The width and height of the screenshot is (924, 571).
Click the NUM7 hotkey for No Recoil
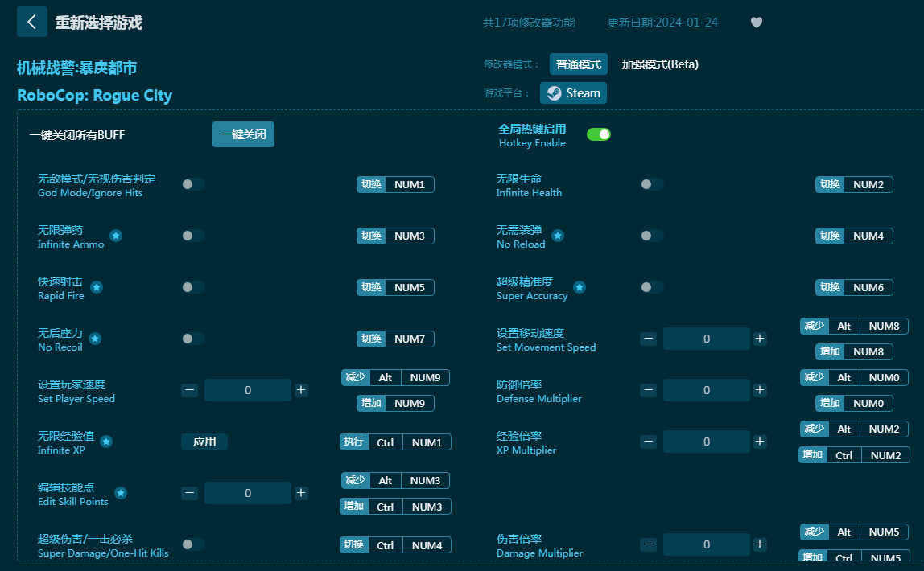point(395,339)
